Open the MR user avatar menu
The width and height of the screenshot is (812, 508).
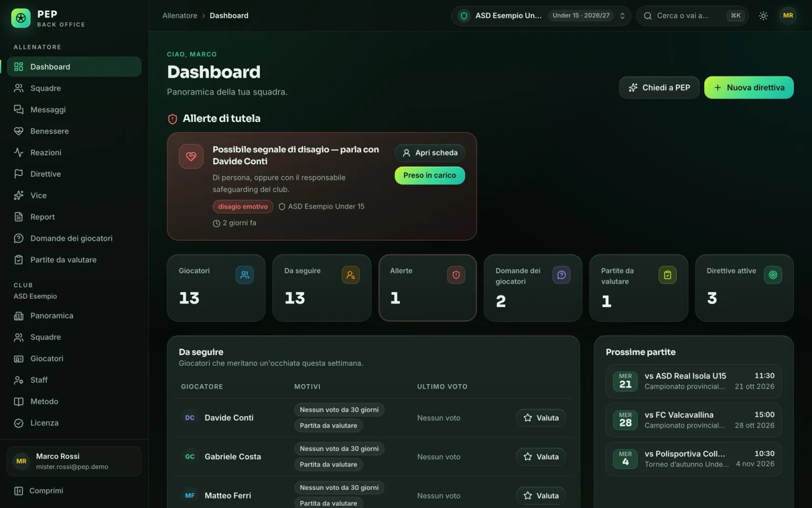(x=788, y=16)
